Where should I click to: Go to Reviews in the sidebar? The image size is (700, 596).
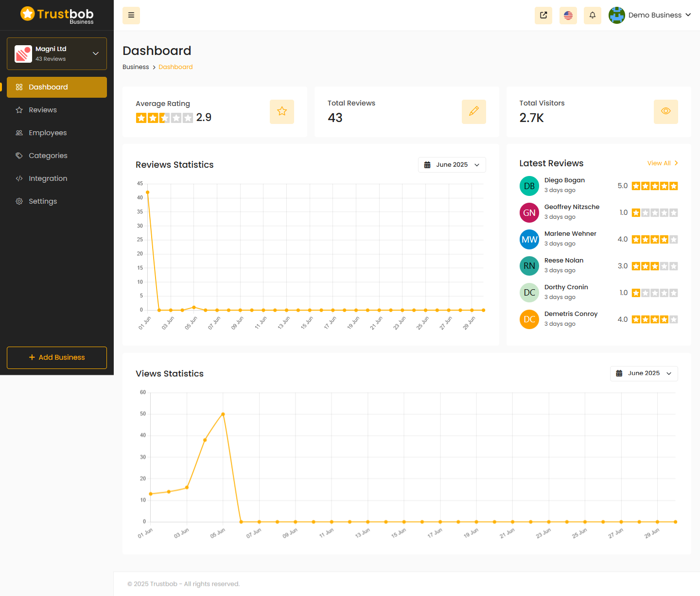pyautogui.click(x=43, y=110)
